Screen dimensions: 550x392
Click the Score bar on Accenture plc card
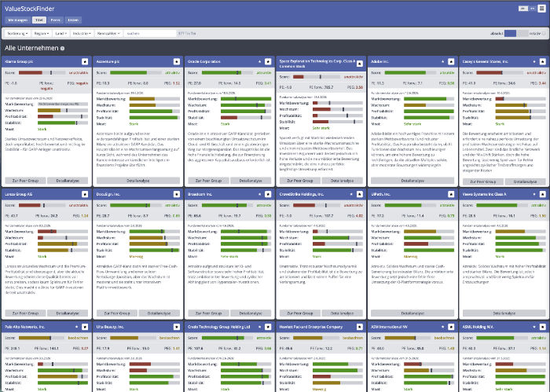[x=136, y=72]
